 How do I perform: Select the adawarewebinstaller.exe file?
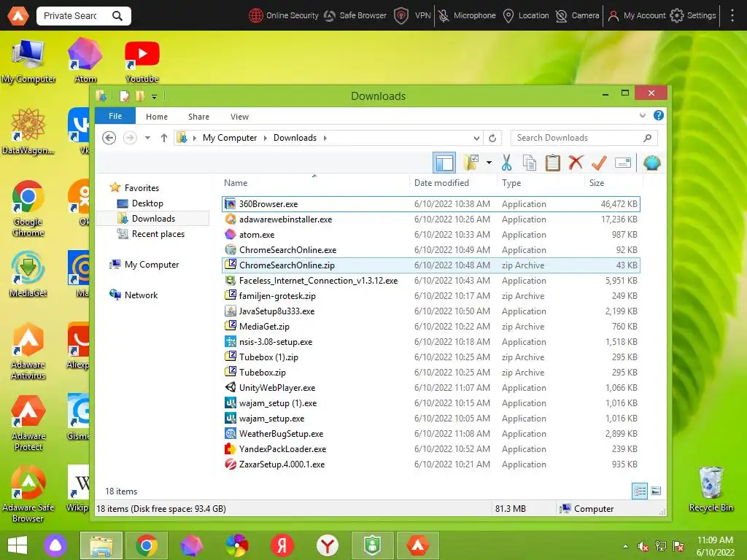coord(430,219)
